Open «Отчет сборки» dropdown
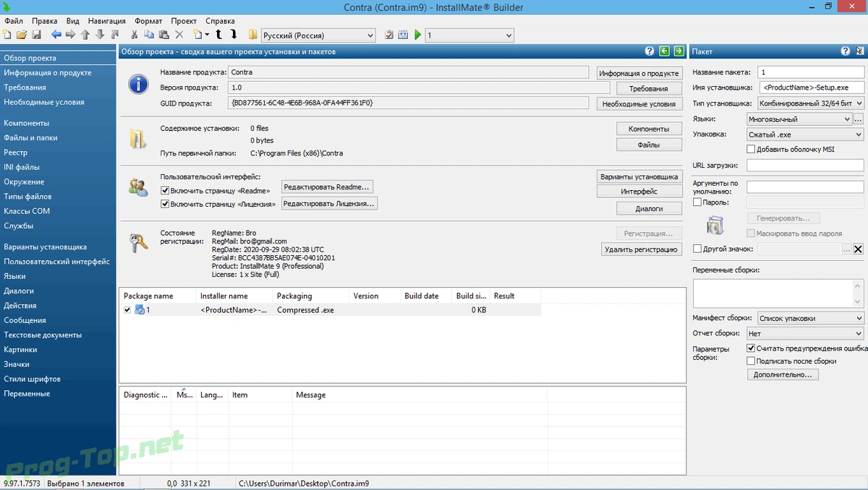This screenshot has width=868, height=490. (805, 334)
